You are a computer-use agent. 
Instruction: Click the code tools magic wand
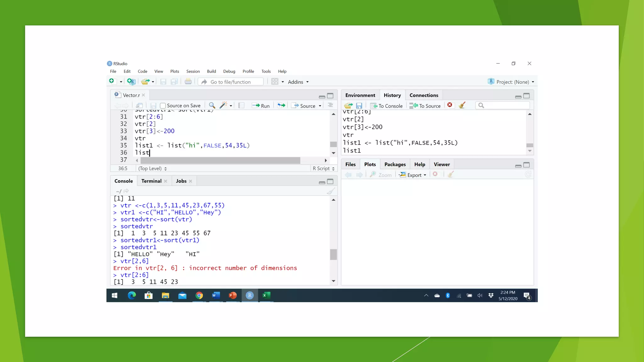pyautogui.click(x=223, y=105)
